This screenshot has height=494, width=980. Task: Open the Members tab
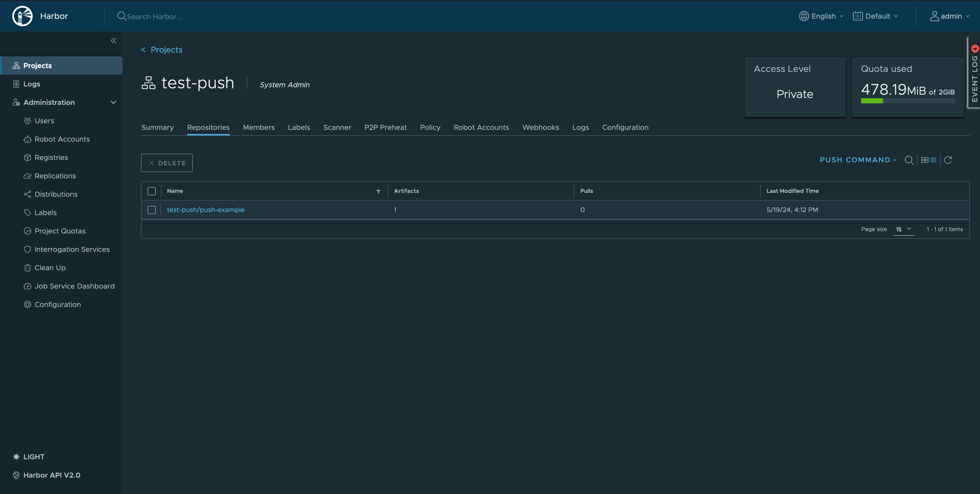tap(259, 127)
